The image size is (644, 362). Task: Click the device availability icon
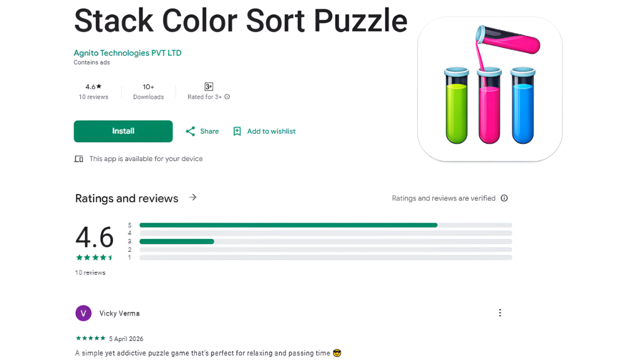79,158
